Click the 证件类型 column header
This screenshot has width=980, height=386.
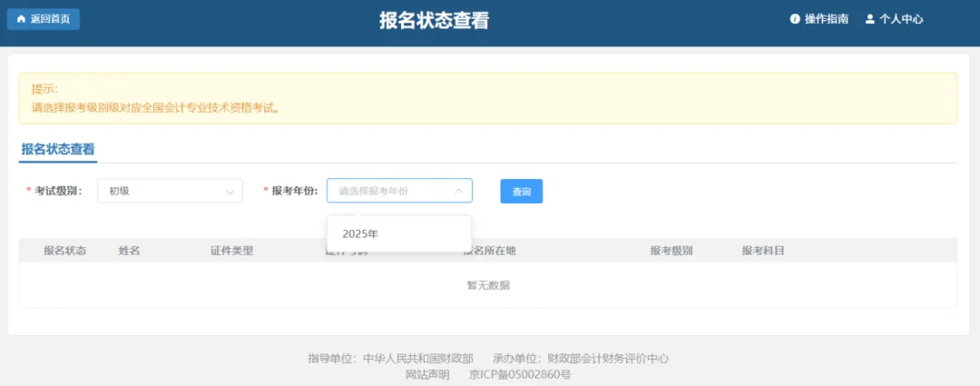pyautogui.click(x=231, y=251)
